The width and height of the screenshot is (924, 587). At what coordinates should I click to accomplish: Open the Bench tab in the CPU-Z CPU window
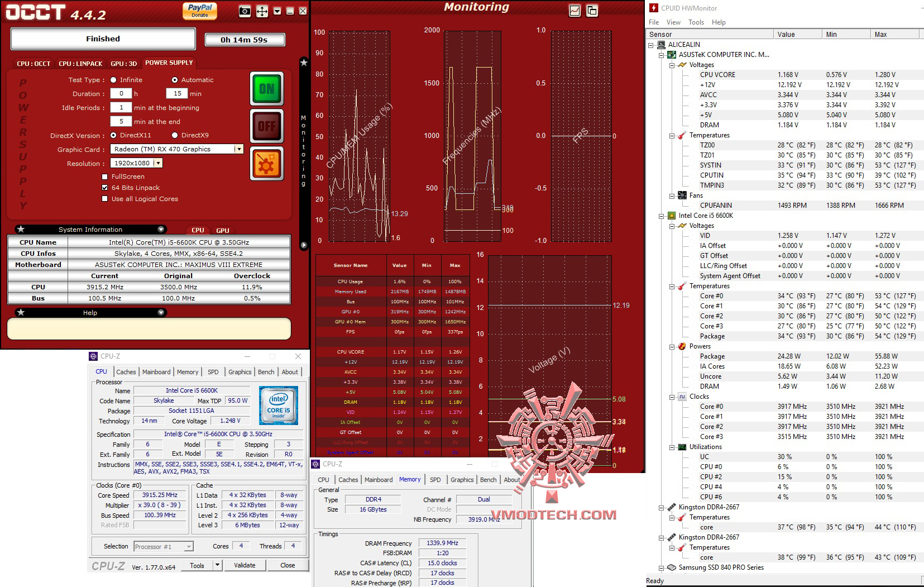[x=266, y=372]
